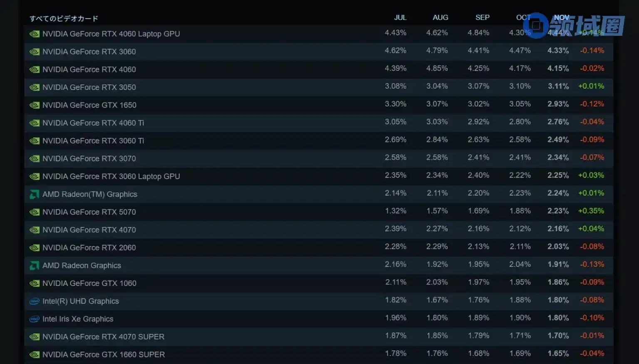Click the NVIDIA logo beside GTX 1660 SUPER

(35, 355)
